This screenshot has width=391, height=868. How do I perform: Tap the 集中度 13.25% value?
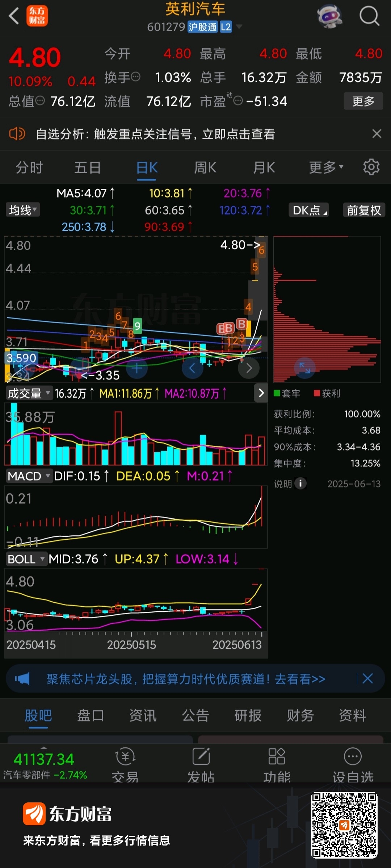pyautogui.click(x=366, y=463)
